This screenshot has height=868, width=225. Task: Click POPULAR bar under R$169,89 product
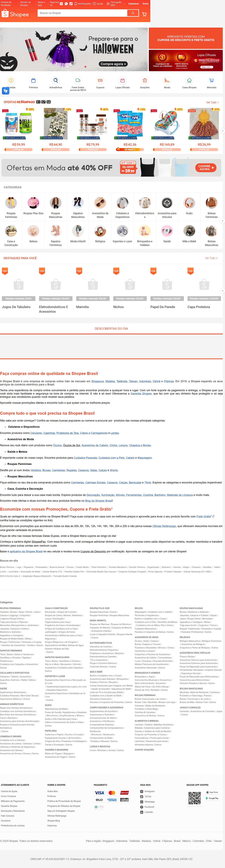pyautogui.click(x=167, y=149)
